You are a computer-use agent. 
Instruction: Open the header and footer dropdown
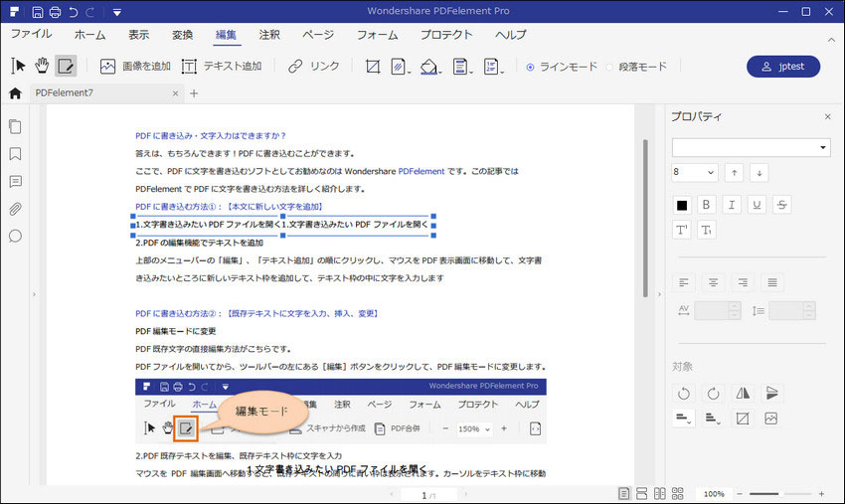pos(462,67)
